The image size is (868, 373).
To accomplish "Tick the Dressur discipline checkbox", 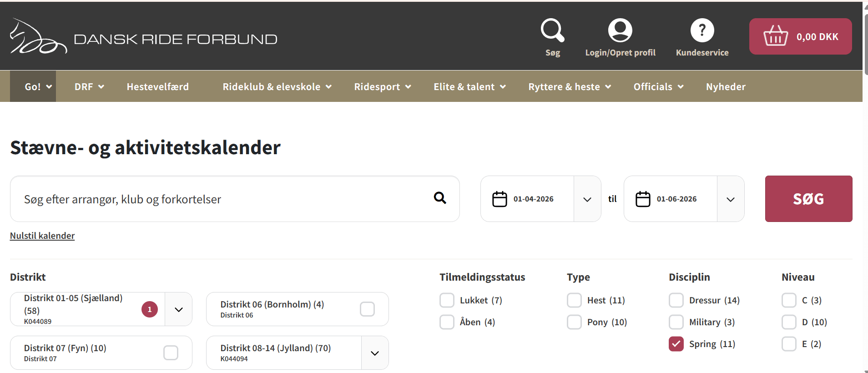I will pos(676,300).
